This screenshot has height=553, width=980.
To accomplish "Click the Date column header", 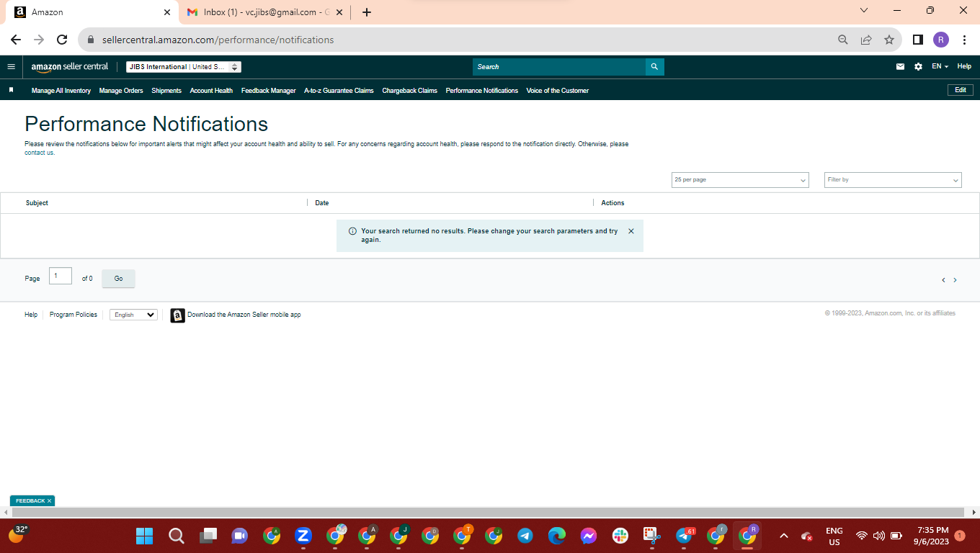I will tap(322, 203).
